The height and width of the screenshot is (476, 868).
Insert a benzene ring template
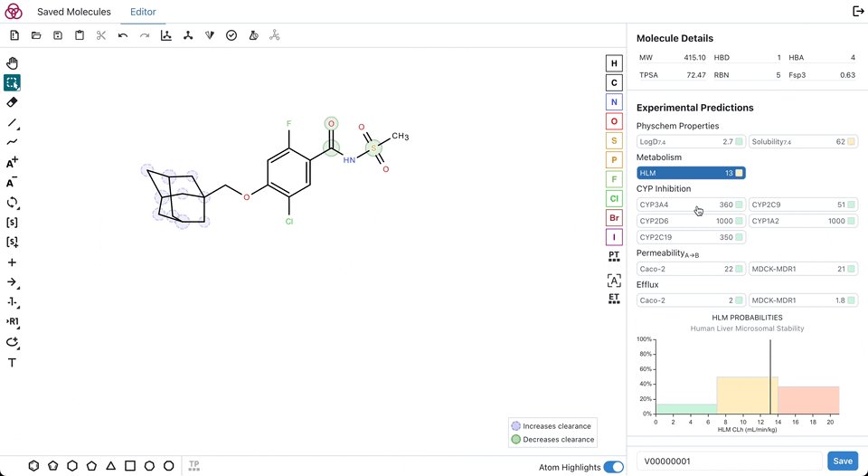click(33, 466)
